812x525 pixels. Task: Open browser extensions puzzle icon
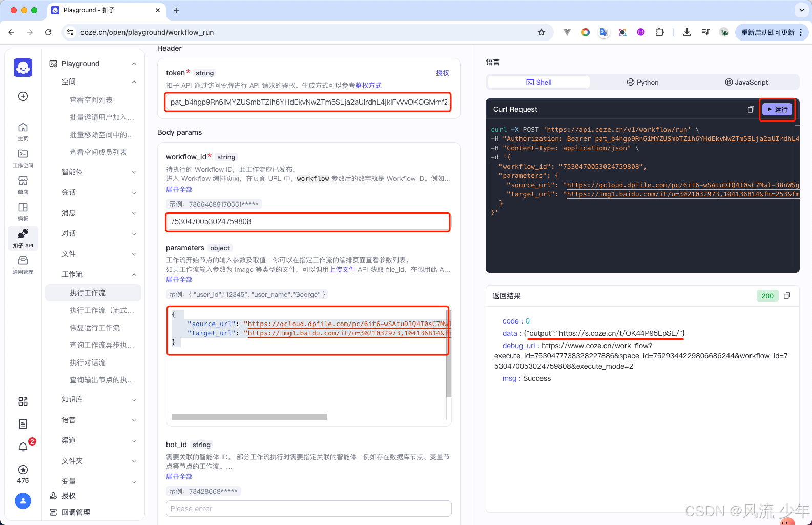click(659, 32)
